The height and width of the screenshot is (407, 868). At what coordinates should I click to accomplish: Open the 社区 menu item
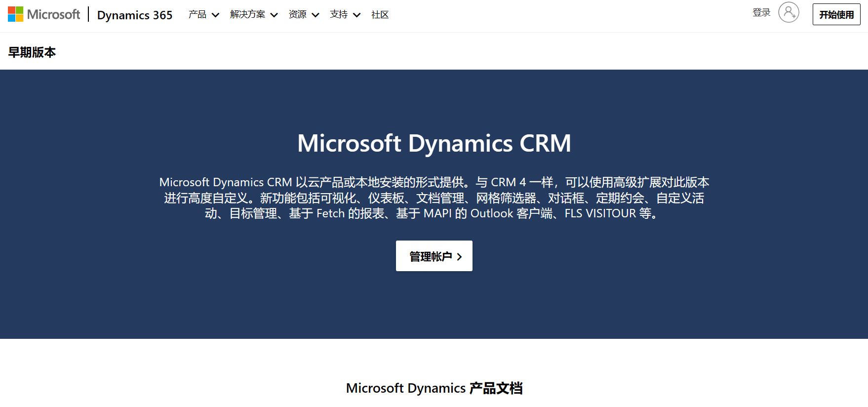pos(380,14)
